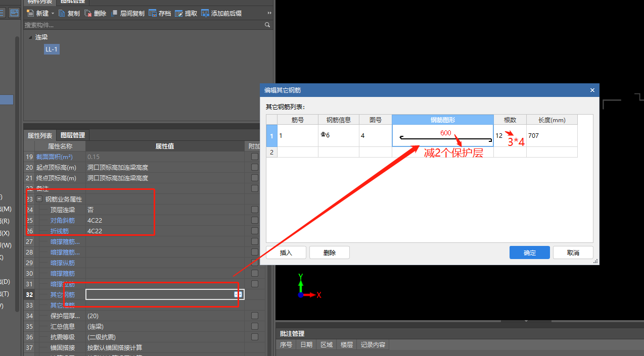Click the 根数 column header

510,120
